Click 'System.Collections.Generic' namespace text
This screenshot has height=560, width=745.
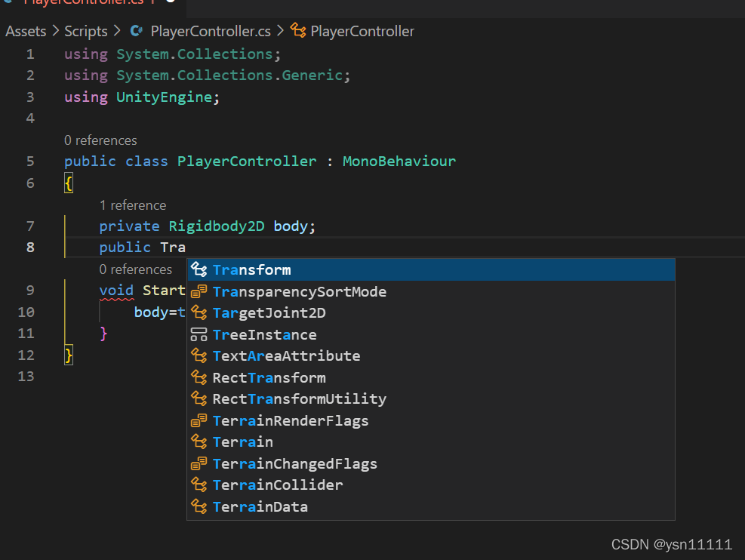229,75
